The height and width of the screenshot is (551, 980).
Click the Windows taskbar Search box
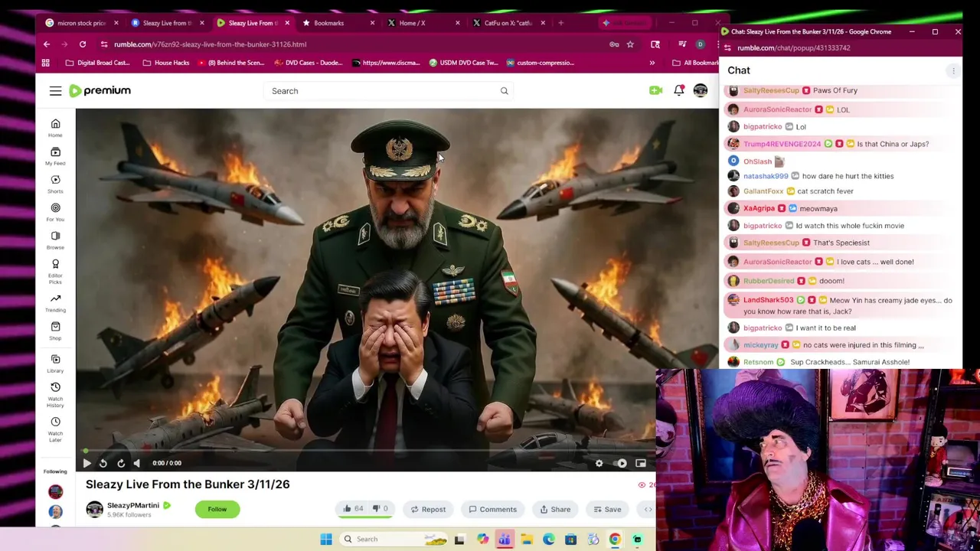pos(394,540)
